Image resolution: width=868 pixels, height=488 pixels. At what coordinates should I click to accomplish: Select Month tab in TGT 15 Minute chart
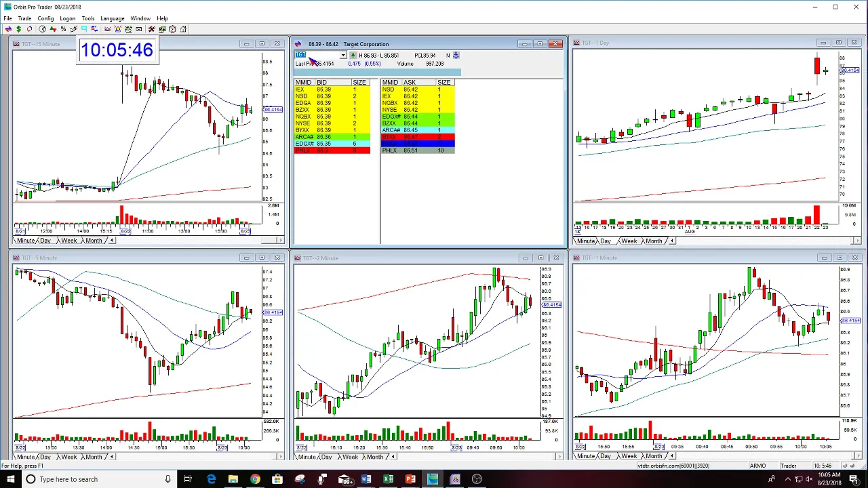(x=94, y=241)
